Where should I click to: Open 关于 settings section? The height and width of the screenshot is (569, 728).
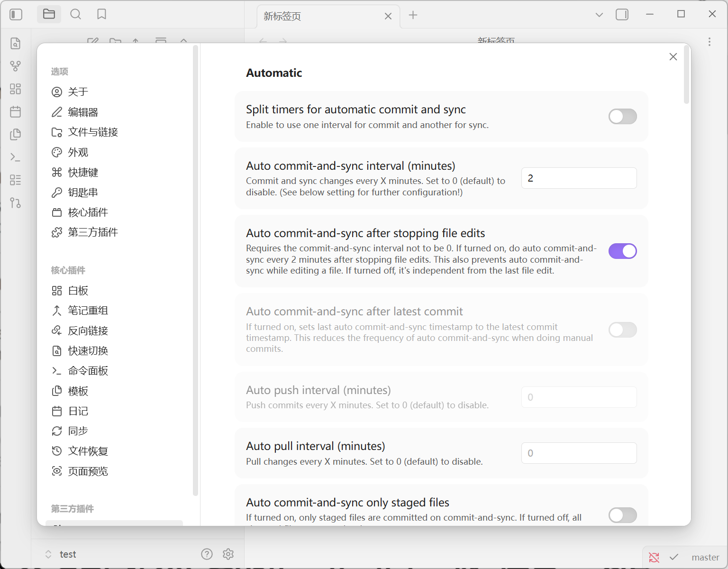coord(114,92)
